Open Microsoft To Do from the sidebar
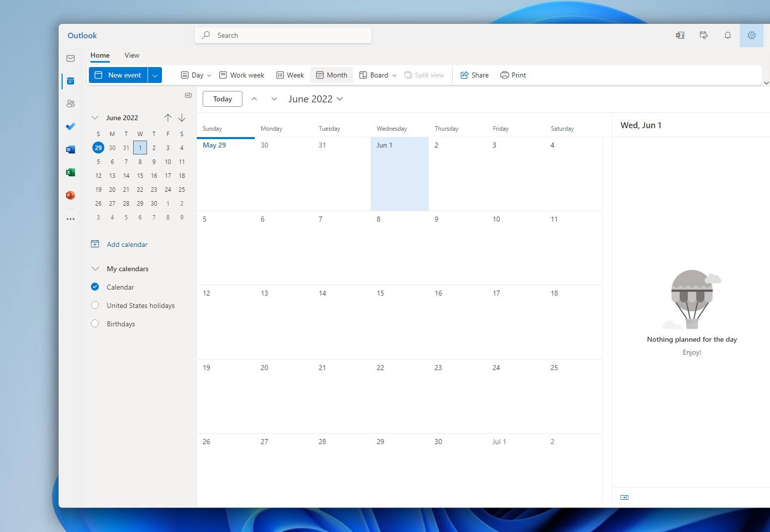Screen dimensions: 770x532 coord(70,126)
